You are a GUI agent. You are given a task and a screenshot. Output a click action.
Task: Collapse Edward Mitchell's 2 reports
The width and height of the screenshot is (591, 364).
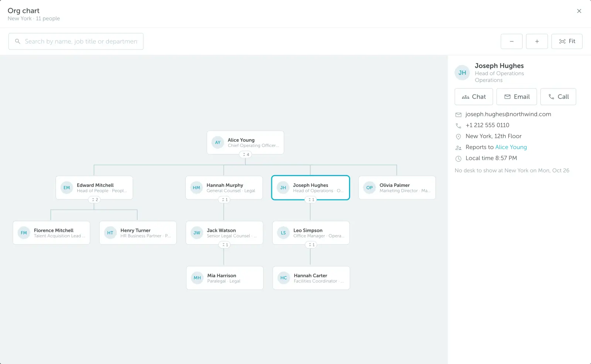point(95,200)
